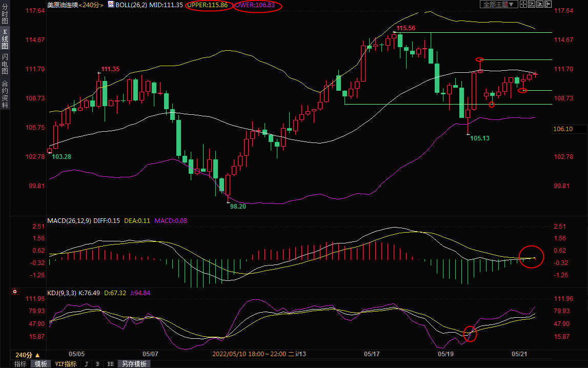Click the crosshair cursor icon at top right
This screenshot has width=588, height=368.
[x=523, y=5]
